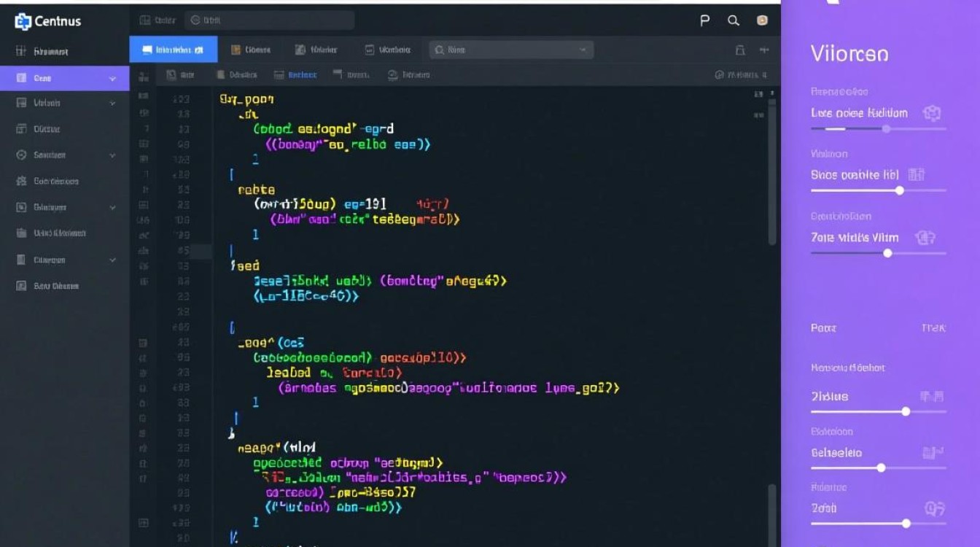Image resolution: width=980 pixels, height=547 pixels.
Task: Click the icon beside the bottom purple-panel slider
Action: (x=933, y=508)
